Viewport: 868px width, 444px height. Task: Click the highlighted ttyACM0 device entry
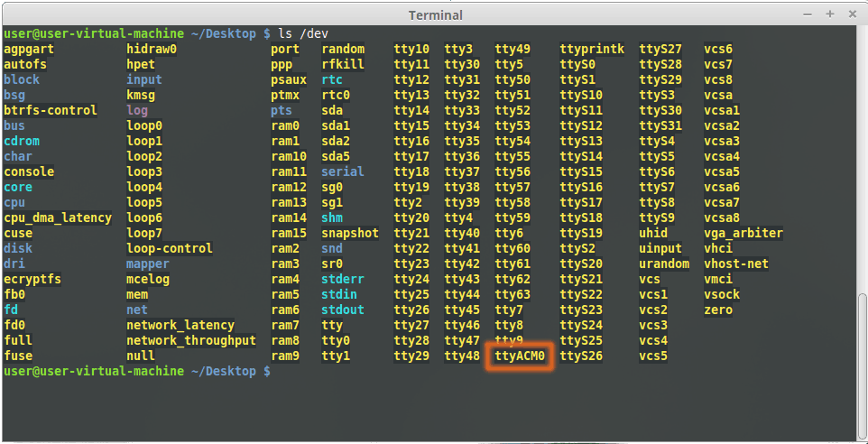(520, 356)
